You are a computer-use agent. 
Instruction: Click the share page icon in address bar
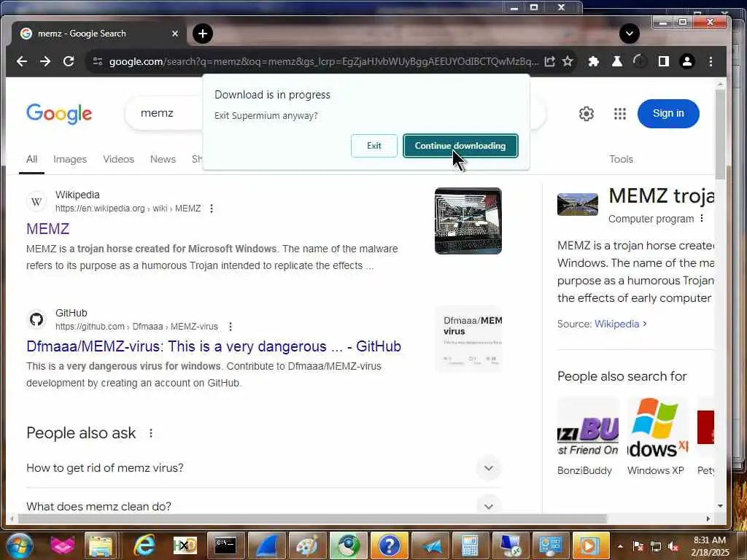click(x=550, y=61)
